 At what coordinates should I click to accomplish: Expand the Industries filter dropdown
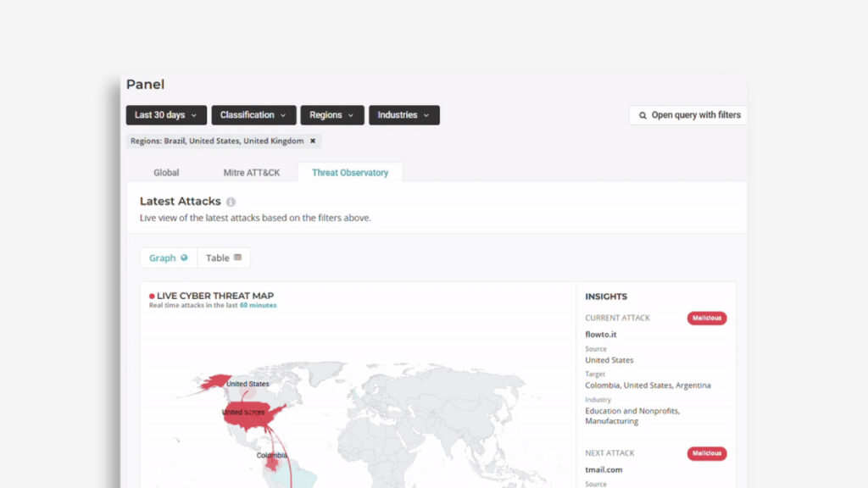pyautogui.click(x=403, y=115)
